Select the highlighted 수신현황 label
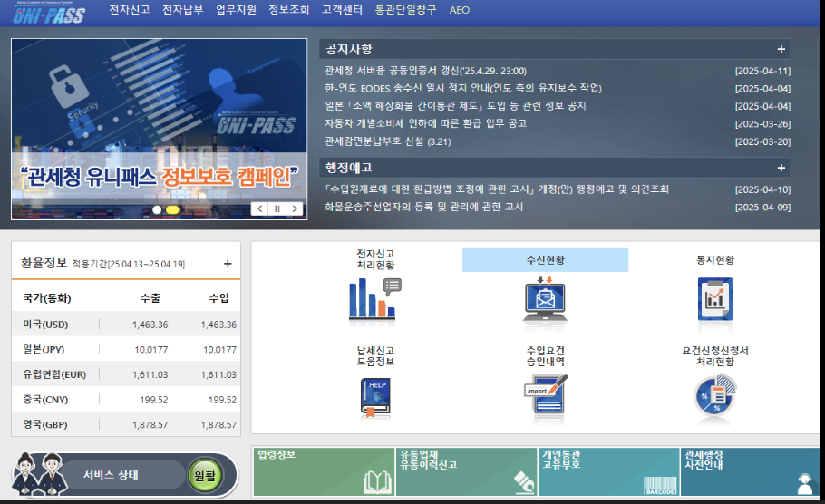The height and width of the screenshot is (504, 825). [x=545, y=260]
